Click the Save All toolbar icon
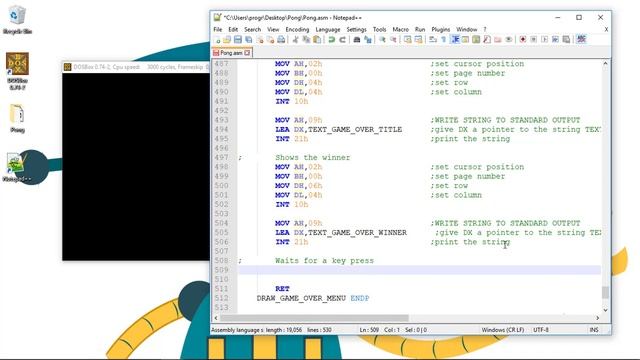 [x=248, y=40]
